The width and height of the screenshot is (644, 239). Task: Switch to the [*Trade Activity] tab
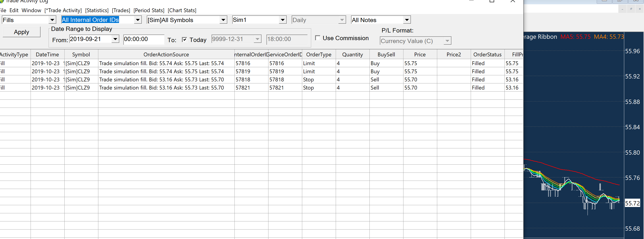[63, 10]
